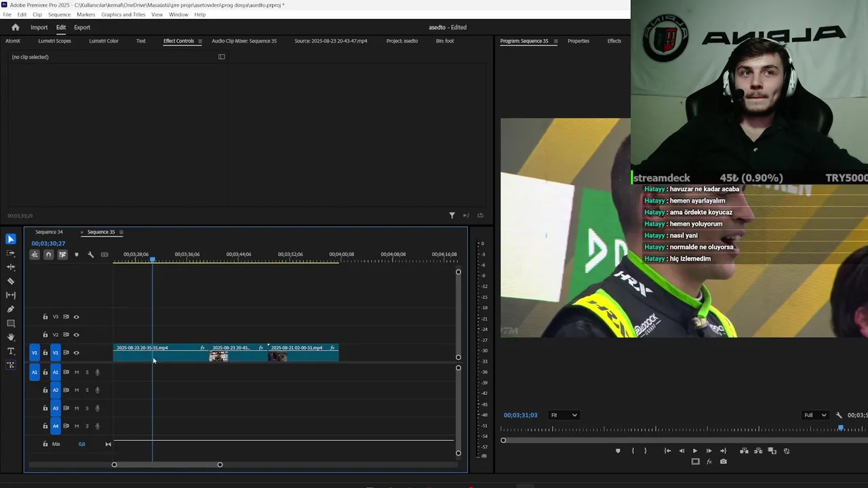
Task: Open the Audio Clip Mixer: Sequence 35 tab
Action: coord(244,41)
